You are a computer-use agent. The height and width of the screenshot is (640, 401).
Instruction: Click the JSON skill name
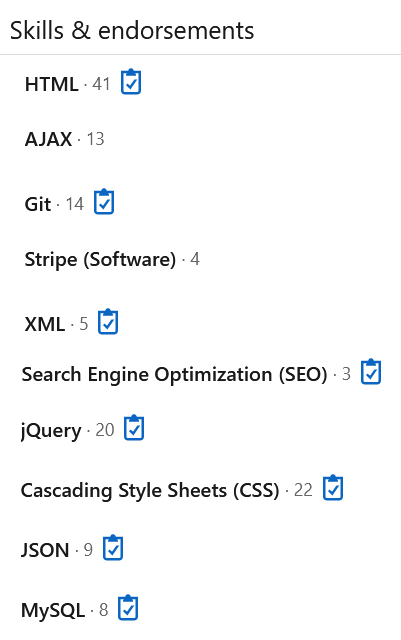pyautogui.click(x=45, y=550)
